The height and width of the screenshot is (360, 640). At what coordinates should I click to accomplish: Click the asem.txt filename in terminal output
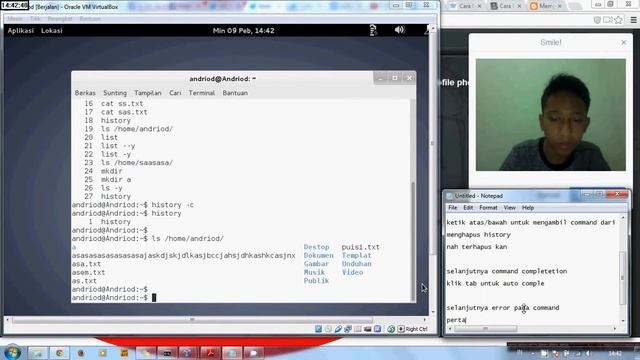pos(89,272)
